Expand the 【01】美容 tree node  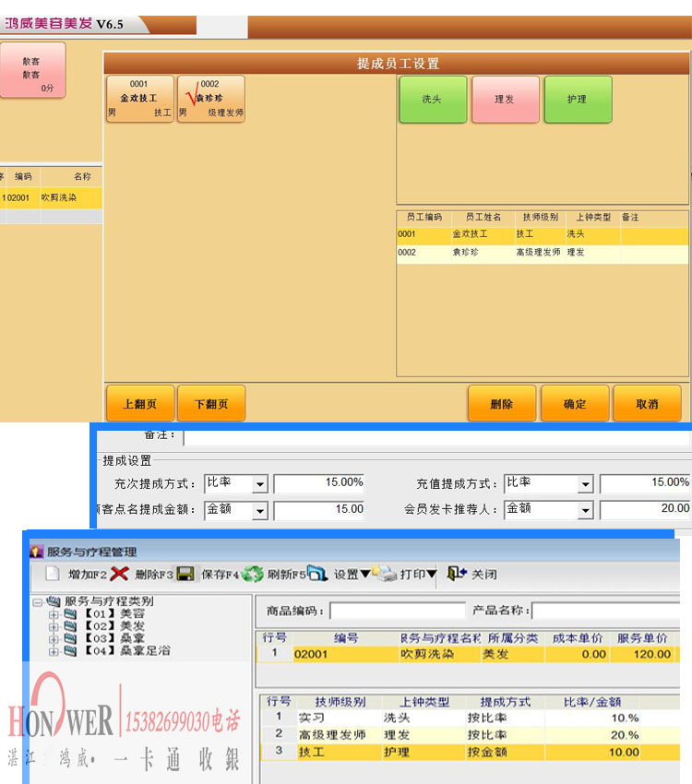(x=54, y=614)
